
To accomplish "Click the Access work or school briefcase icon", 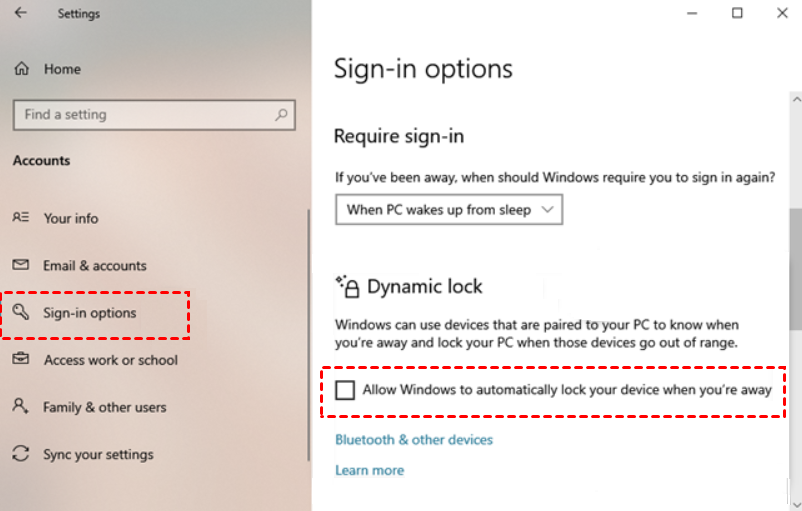I will 21,360.
